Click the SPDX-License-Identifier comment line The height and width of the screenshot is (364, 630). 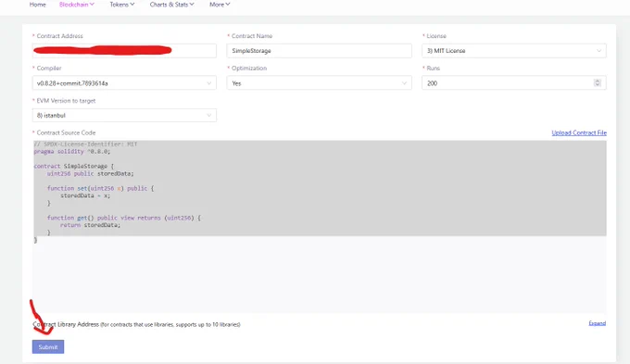click(85, 144)
